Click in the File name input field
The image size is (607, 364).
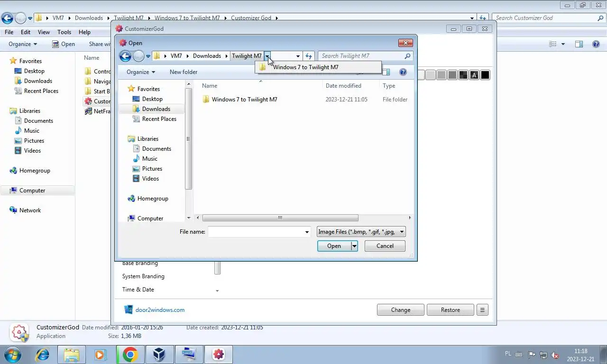(256, 232)
